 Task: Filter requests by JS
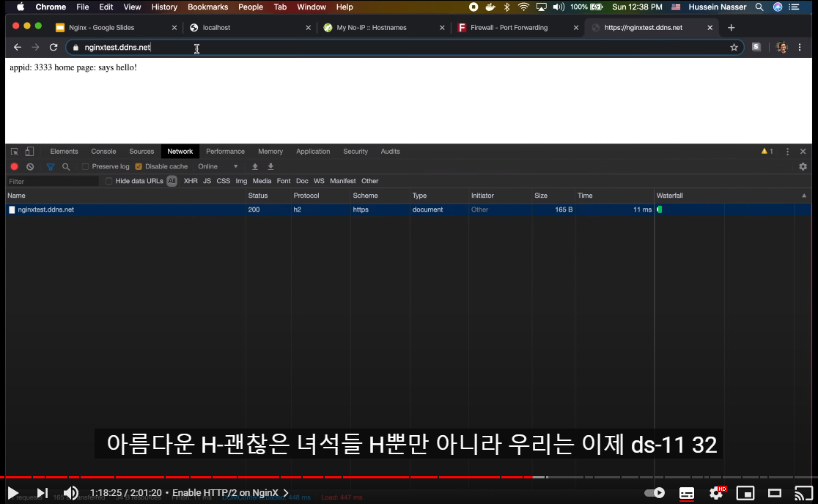(x=207, y=182)
